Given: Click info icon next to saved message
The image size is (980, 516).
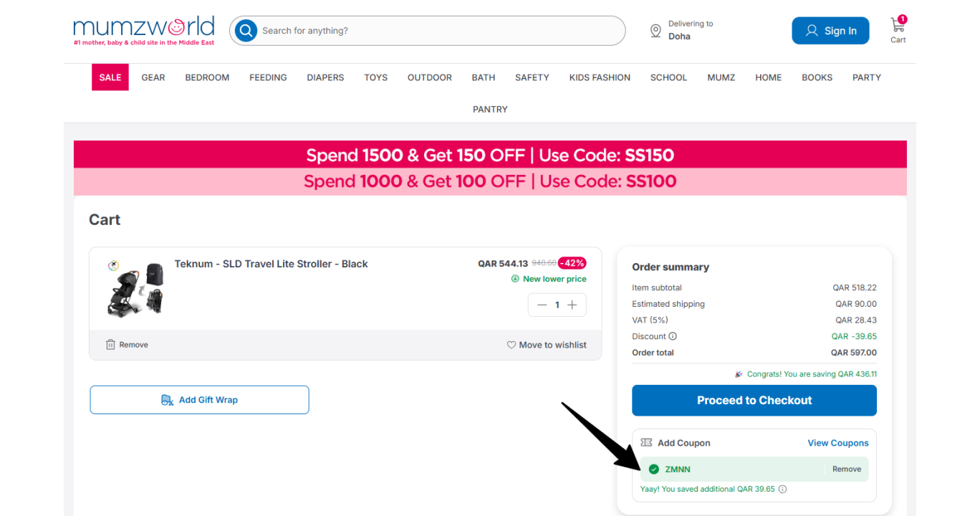Looking at the screenshot, I should pos(782,489).
